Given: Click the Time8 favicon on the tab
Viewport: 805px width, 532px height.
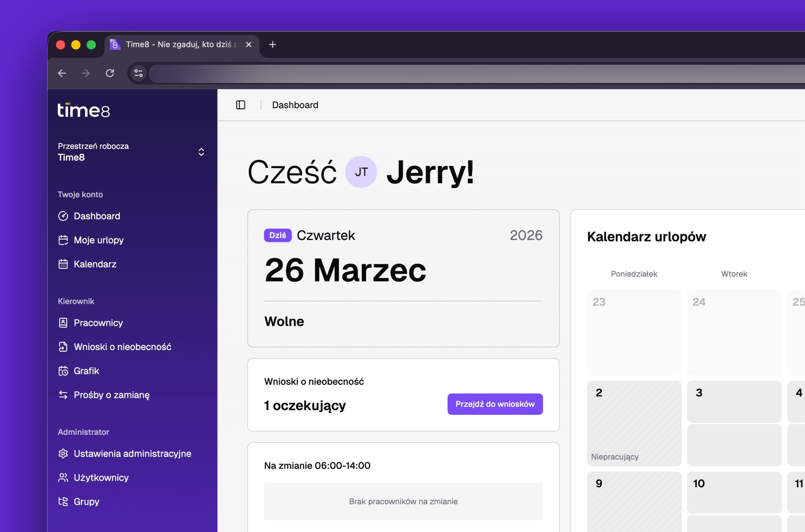Looking at the screenshot, I should 115,44.
